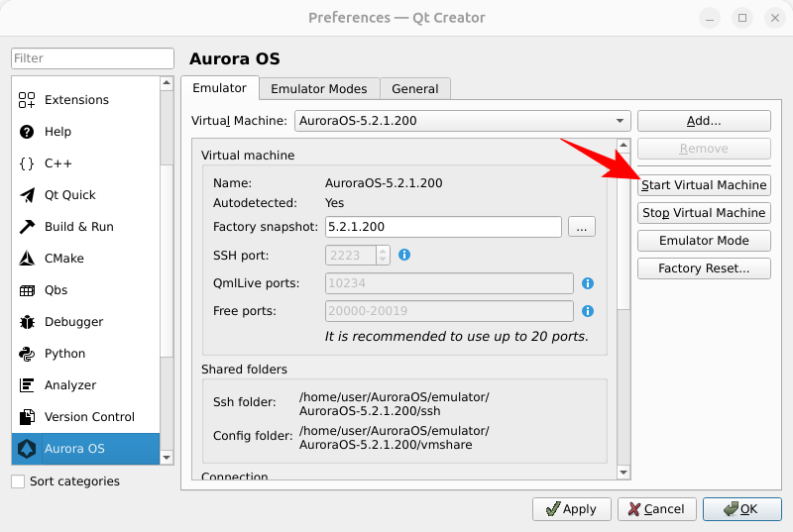Apply the preferences changes
793x532 pixels.
tap(572, 509)
